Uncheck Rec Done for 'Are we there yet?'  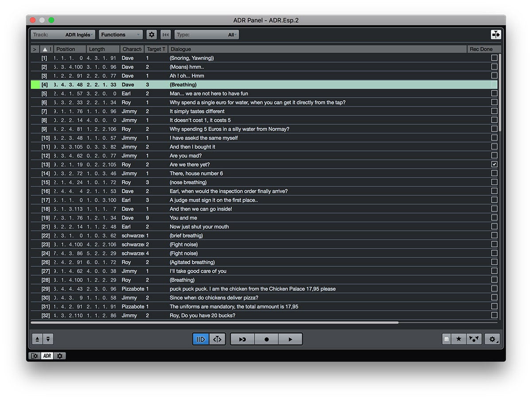tap(494, 165)
